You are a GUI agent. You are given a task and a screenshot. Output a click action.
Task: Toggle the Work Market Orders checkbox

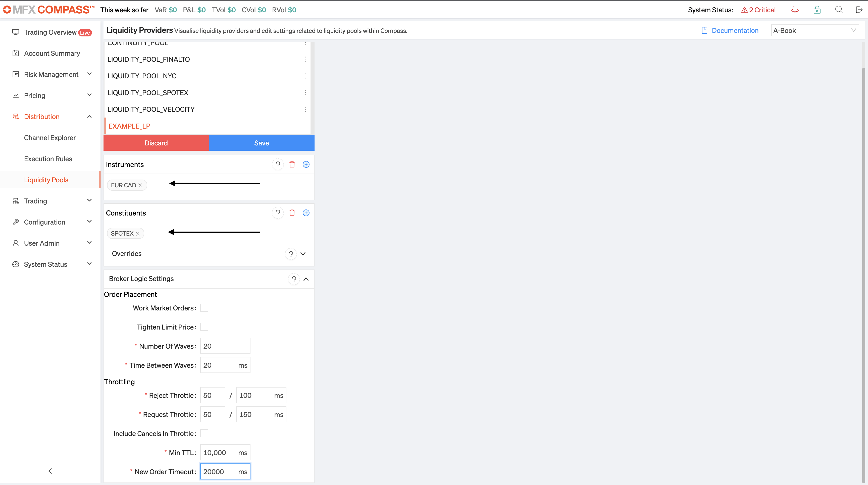coord(204,308)
